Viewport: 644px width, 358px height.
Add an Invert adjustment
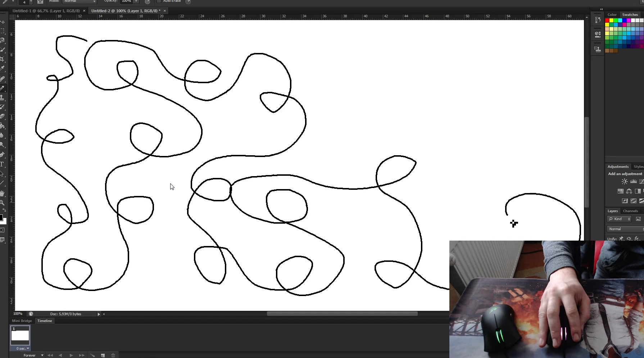[625, 201]
